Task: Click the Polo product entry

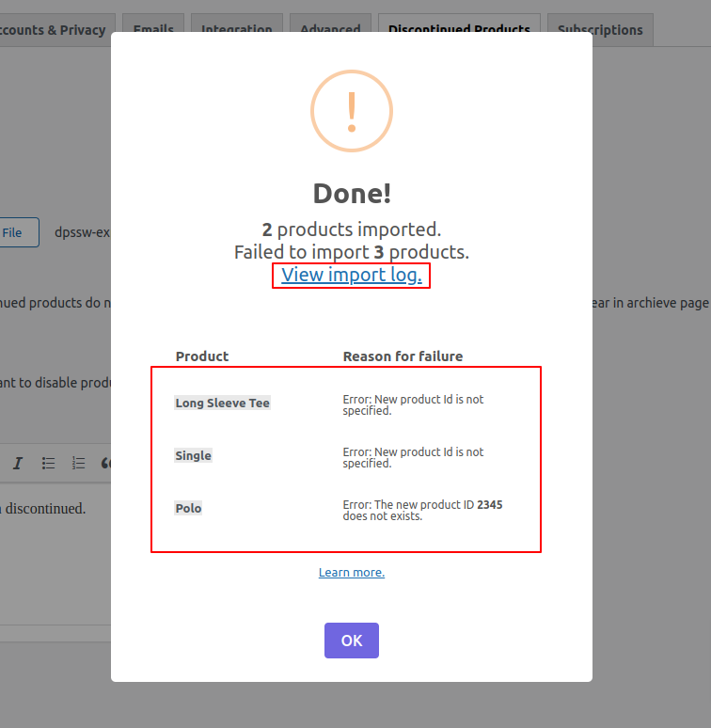Action: tap(188, 508)
